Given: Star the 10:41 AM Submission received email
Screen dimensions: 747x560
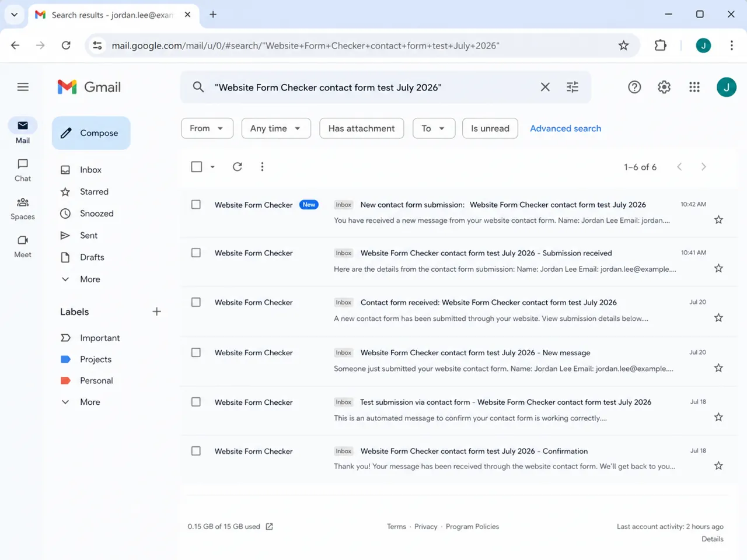Looking at the screenshot, I should [x=718, y=268].
